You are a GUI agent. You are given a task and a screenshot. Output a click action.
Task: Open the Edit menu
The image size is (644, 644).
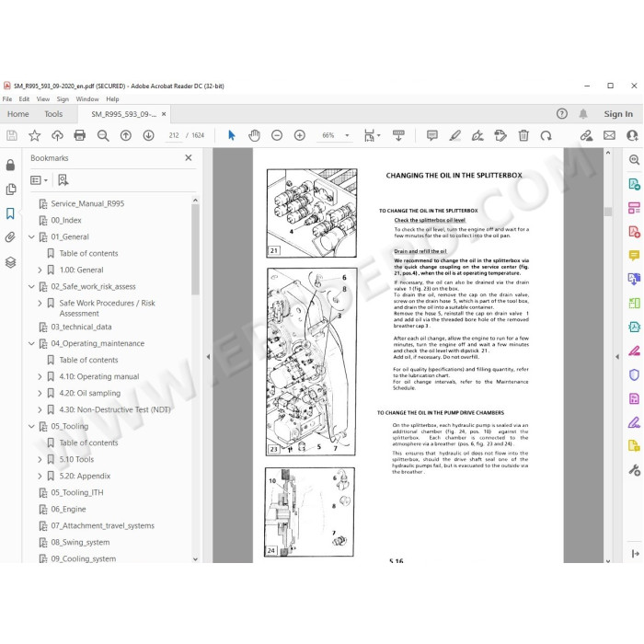click(x=24, y=99)
